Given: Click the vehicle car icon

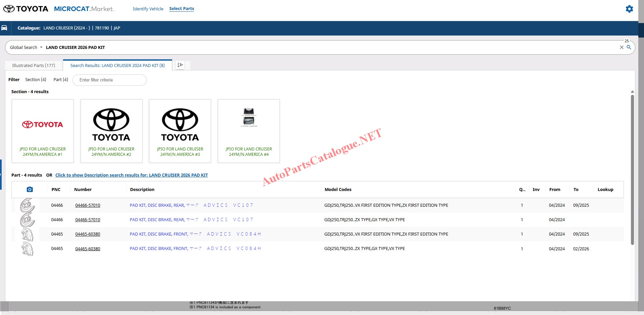Looking at the screenshot, I should [x=4, y=28].
